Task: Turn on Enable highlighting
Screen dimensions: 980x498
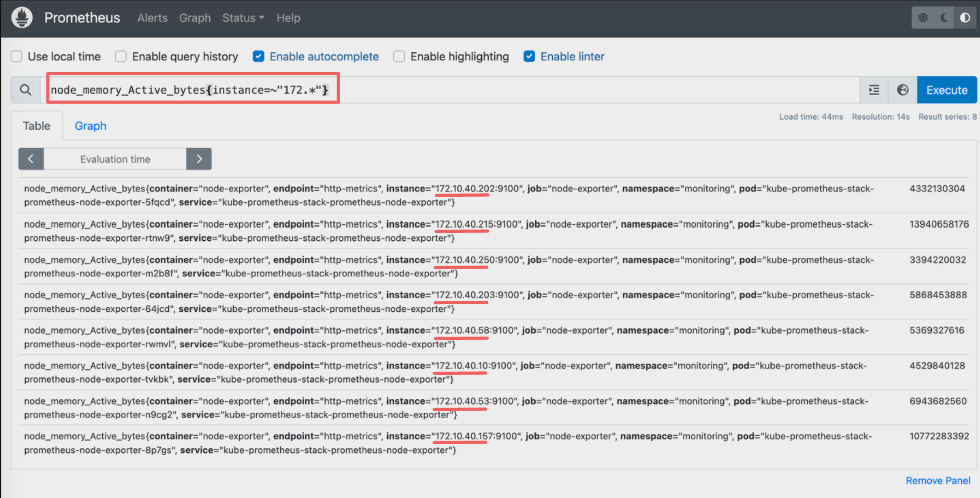Action: pyautogui.click(x=399, y=57)
